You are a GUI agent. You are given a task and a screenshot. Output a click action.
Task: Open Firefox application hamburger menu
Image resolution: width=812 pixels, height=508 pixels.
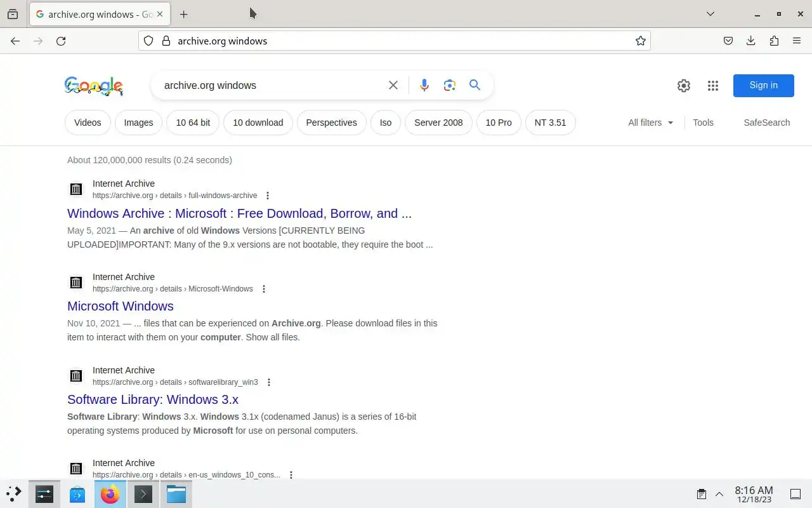click(x=797, y=41)
